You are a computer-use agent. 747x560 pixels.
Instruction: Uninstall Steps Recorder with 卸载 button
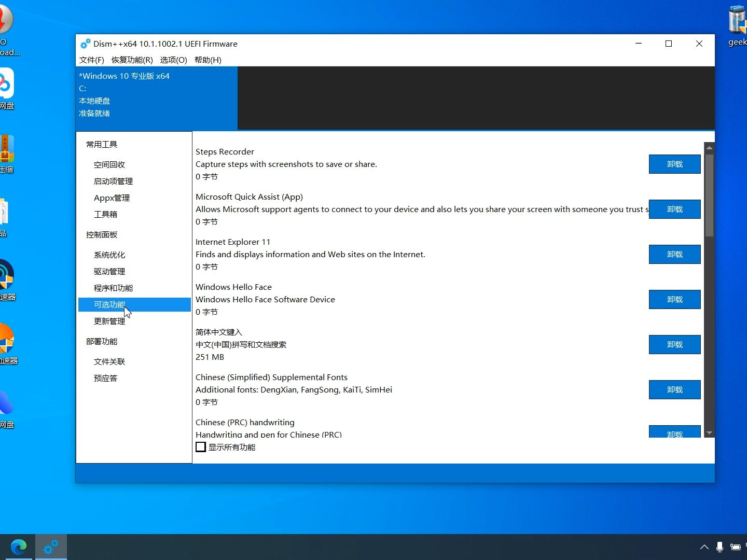pos(674,164)
